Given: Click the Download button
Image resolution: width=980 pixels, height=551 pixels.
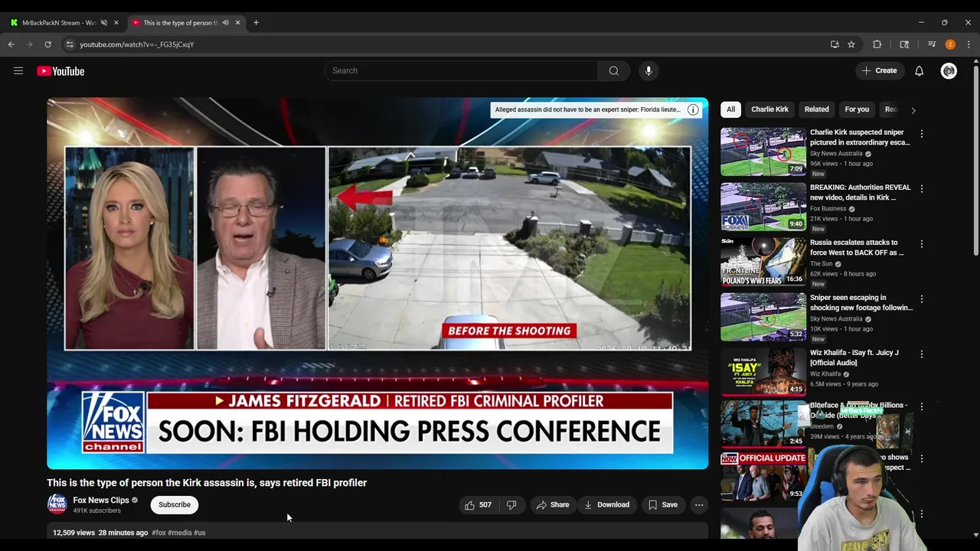Looking at the screenshot, I should tap(607, 504).
